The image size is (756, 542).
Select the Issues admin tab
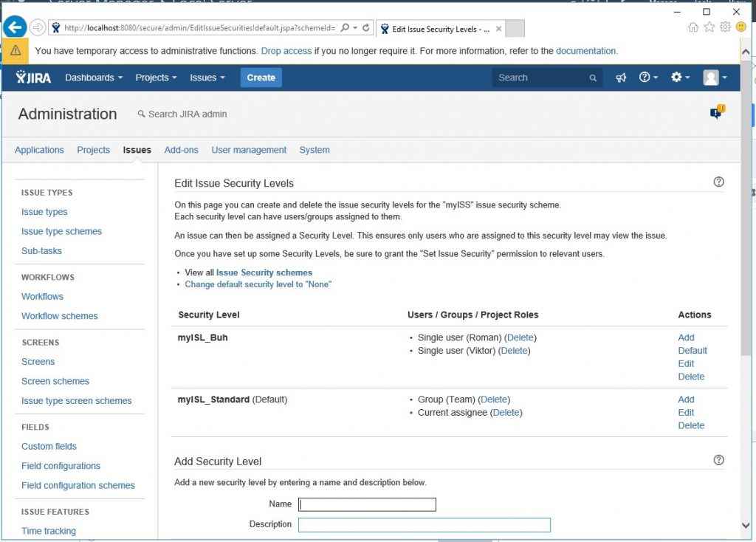tap(137, 150)
